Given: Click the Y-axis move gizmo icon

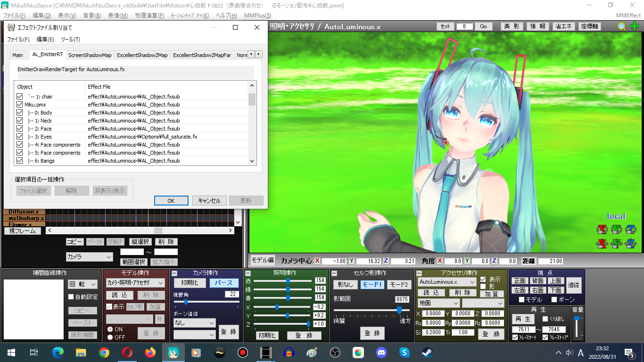Looking at the screenshot, I should click(617, 244).
